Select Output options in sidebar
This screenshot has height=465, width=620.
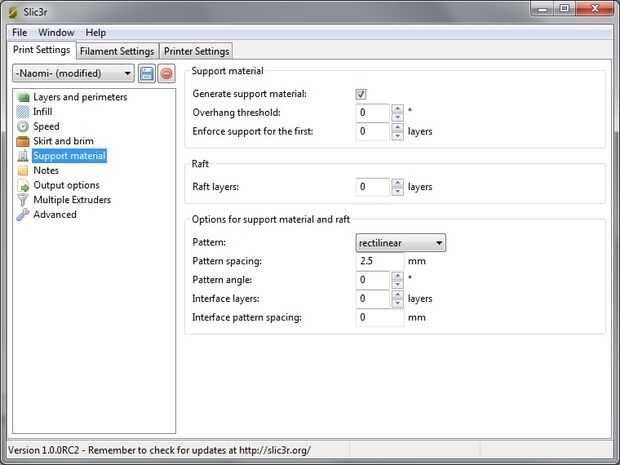tap(66, 185)
